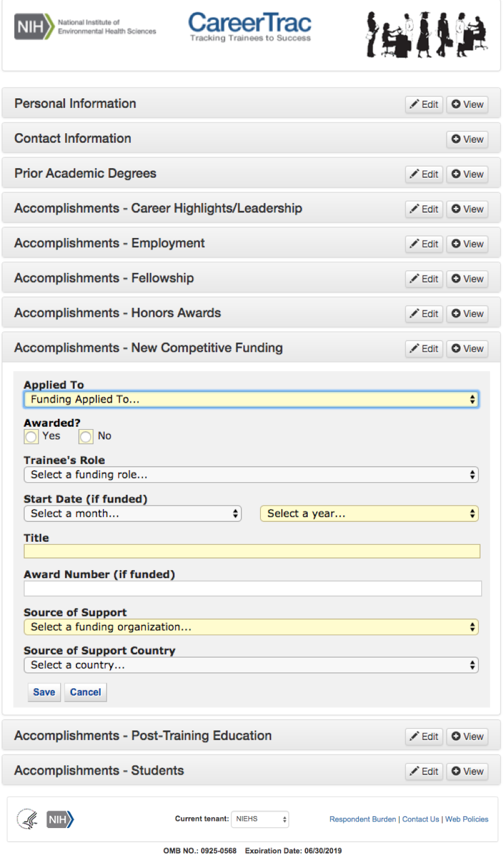Click the HHS eagle logo in footer
This screenshot has height=854, width=504.
pyautogui.click(x=27, y=819)
